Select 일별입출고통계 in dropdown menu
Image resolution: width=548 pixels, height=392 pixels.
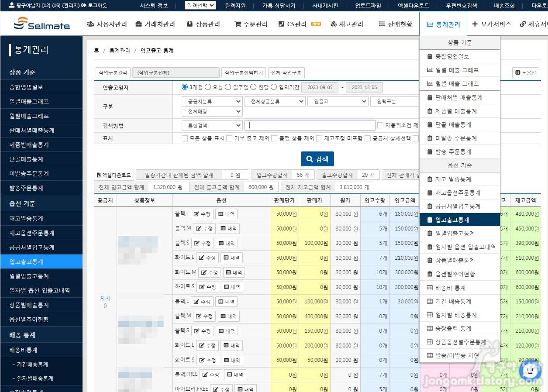coord(459,233)
